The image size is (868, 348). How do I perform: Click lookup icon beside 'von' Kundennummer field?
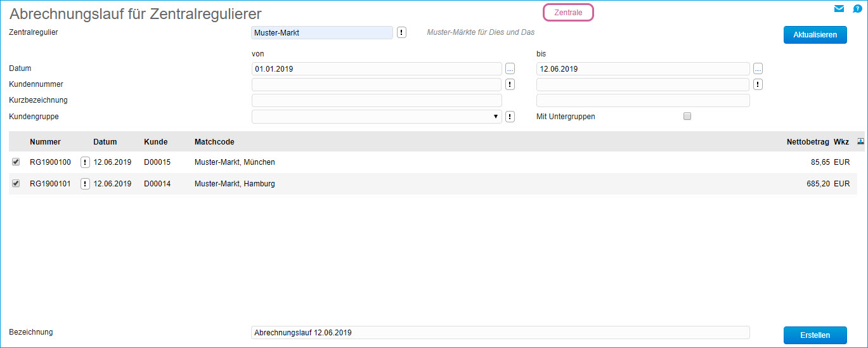click(510, 84)
